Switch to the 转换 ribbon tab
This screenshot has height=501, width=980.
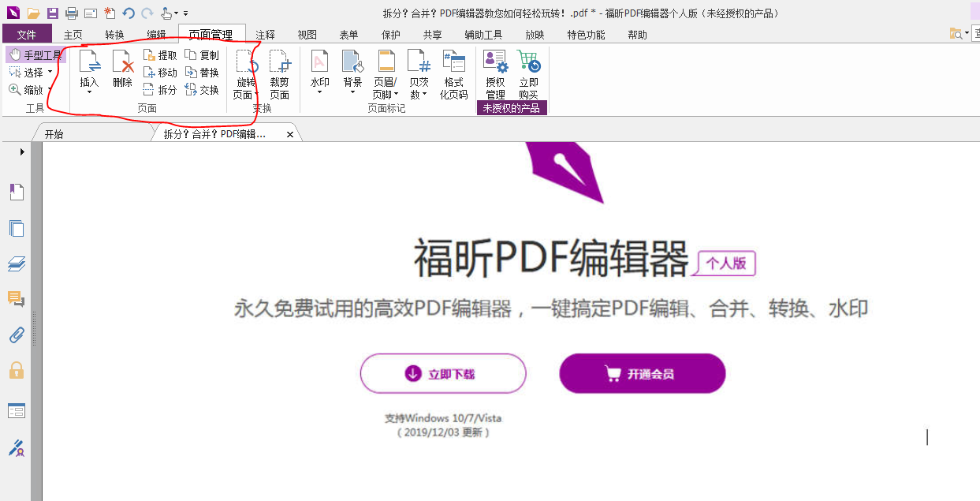point(114,35)
